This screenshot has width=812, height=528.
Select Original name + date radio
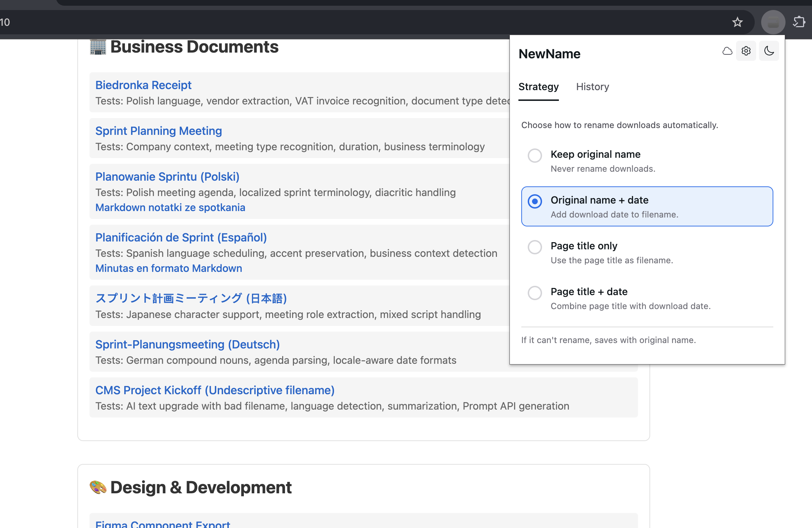[535, 201]
